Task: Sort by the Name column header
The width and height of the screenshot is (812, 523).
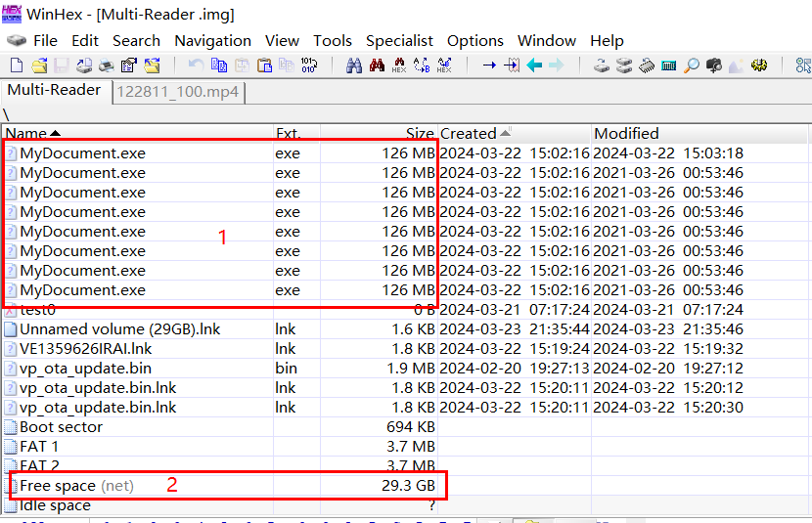Action: pyautogui.click(x=138, y=134)
